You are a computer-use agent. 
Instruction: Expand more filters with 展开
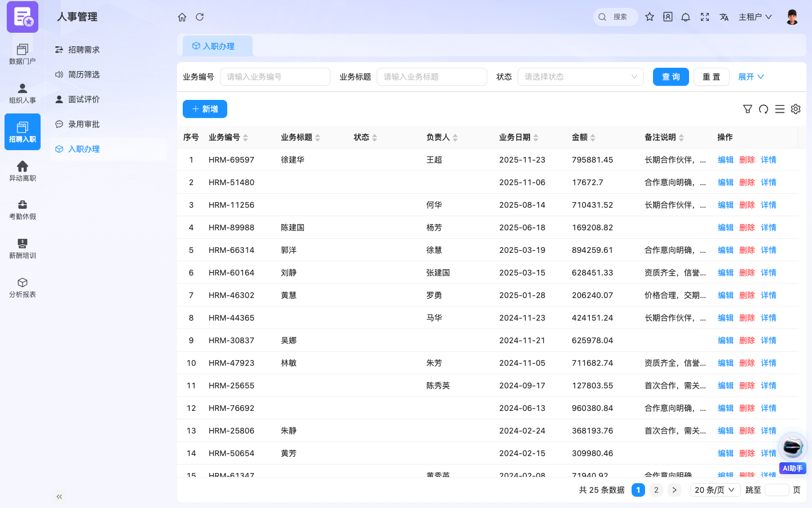pyautogui.click(x=751, y=77)
